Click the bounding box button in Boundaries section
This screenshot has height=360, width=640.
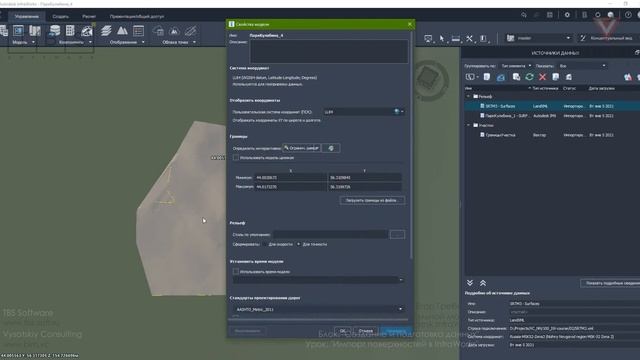(x=302, y=148)
